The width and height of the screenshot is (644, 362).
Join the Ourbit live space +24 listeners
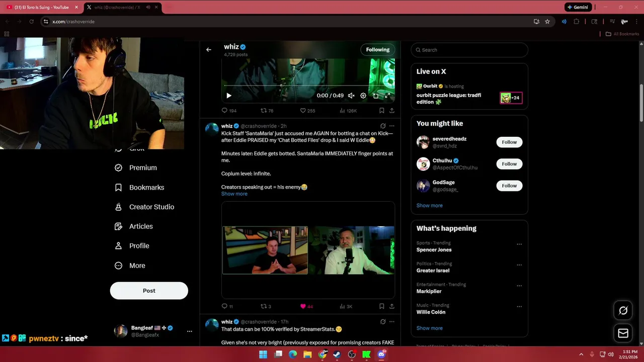coord(511,98)
